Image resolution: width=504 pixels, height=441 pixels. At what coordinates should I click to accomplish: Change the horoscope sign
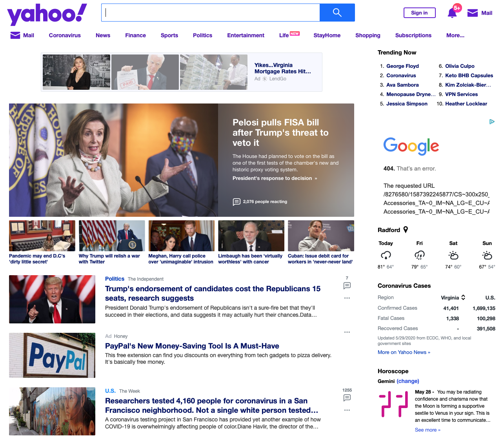(408, 381)
